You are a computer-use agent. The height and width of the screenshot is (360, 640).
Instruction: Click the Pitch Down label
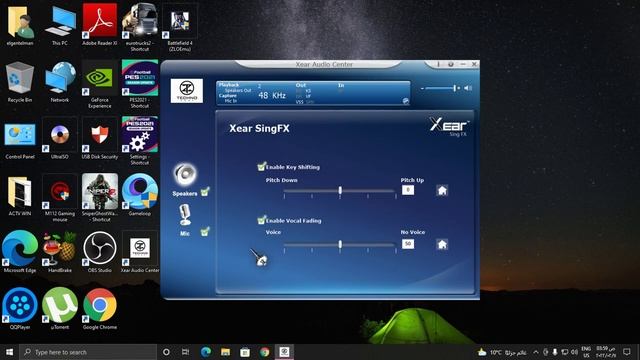point(282,180)
